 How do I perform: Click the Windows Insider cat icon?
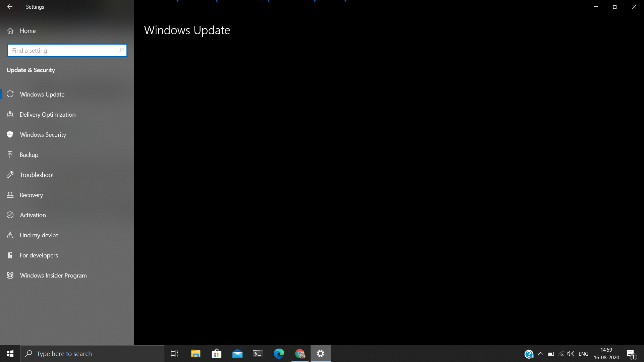pyautogui.click(x=10, y=275)
